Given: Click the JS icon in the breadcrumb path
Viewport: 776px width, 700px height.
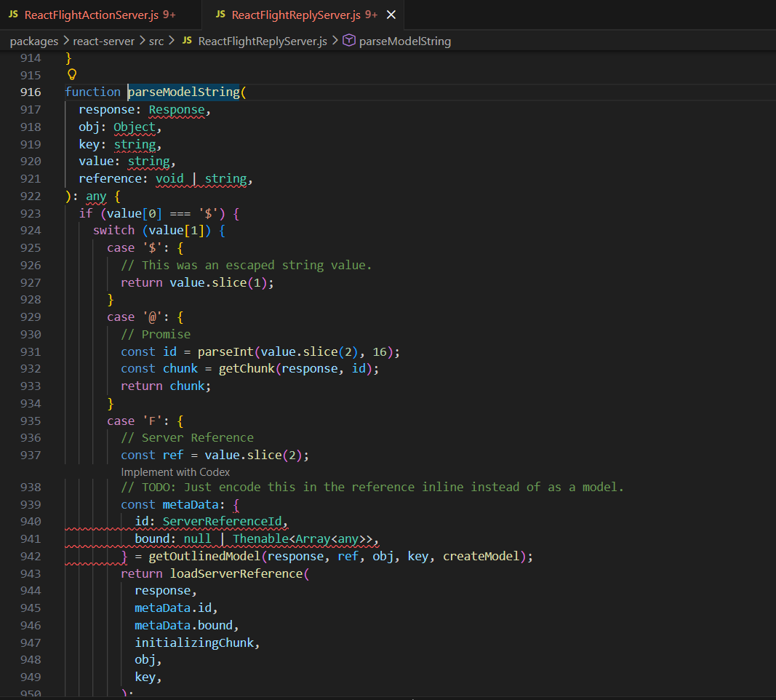Looking at the screenshot, I should 187,41.
